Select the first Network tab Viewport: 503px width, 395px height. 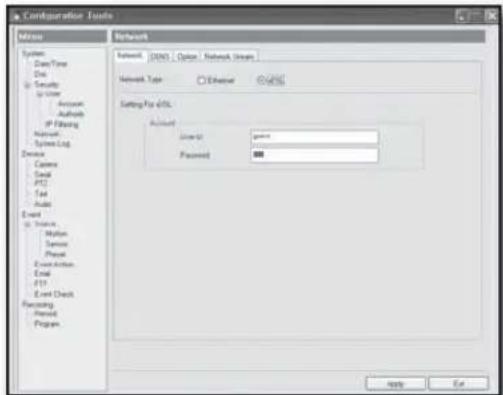coord(130,55)
